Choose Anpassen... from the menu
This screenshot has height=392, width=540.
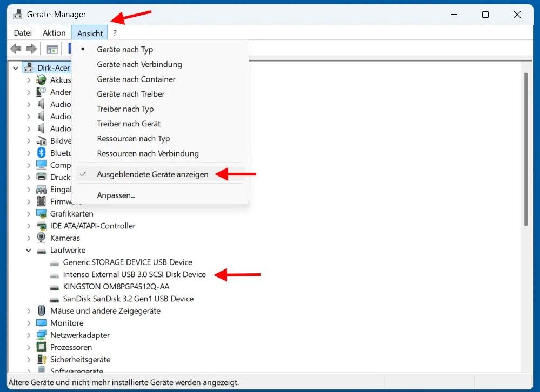(116, 195)
